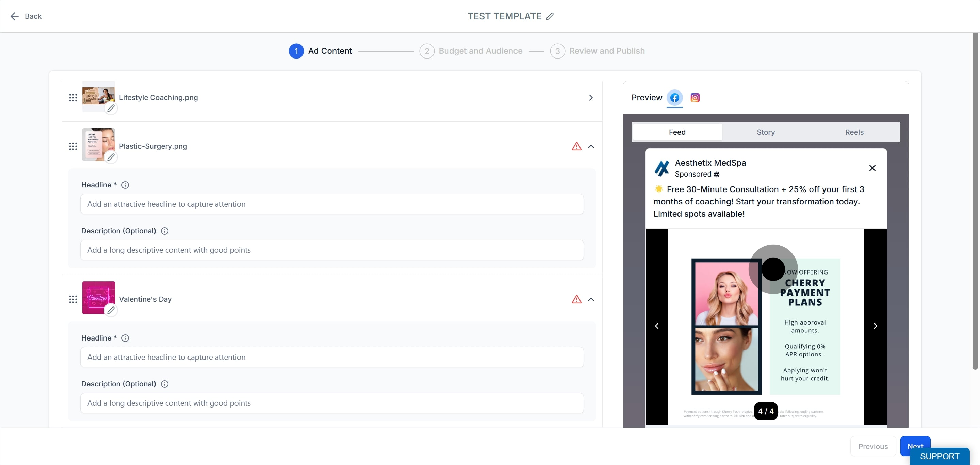Click the warning icon on Valentine's Day row
Screen dimensions: 980x465
point(577,299)
